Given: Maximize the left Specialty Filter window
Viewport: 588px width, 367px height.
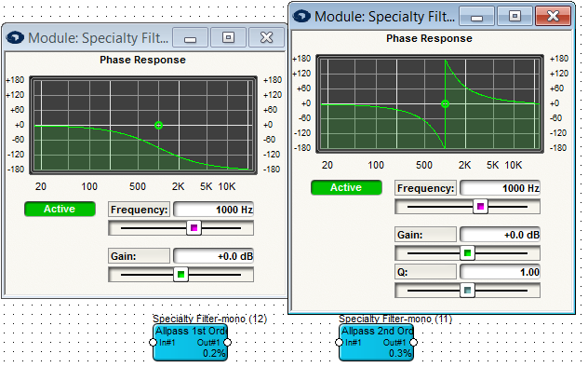Looking at the screenshot, I should pyautogui.click(x=228, y=37).
